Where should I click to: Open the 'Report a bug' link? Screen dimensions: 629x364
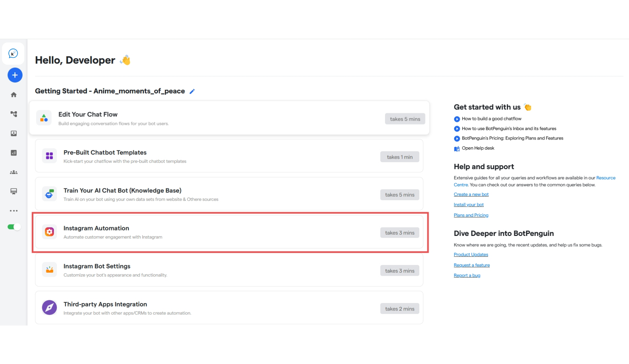(x=467, y=275)
